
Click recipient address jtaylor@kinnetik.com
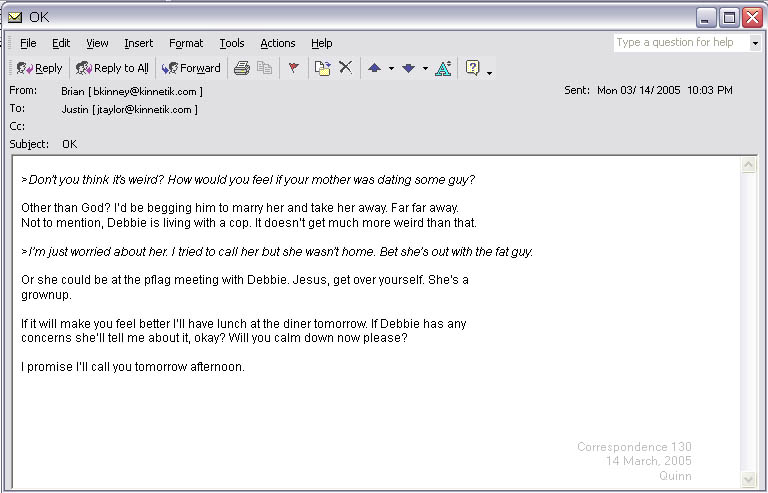[x=144, y=110]
